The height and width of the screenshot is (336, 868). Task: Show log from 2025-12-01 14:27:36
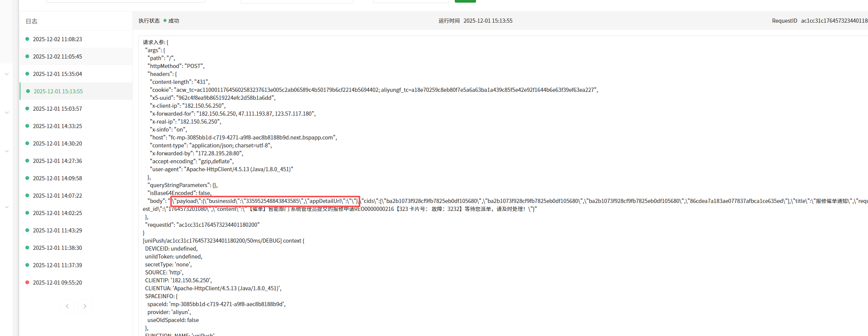click(57, 161)
